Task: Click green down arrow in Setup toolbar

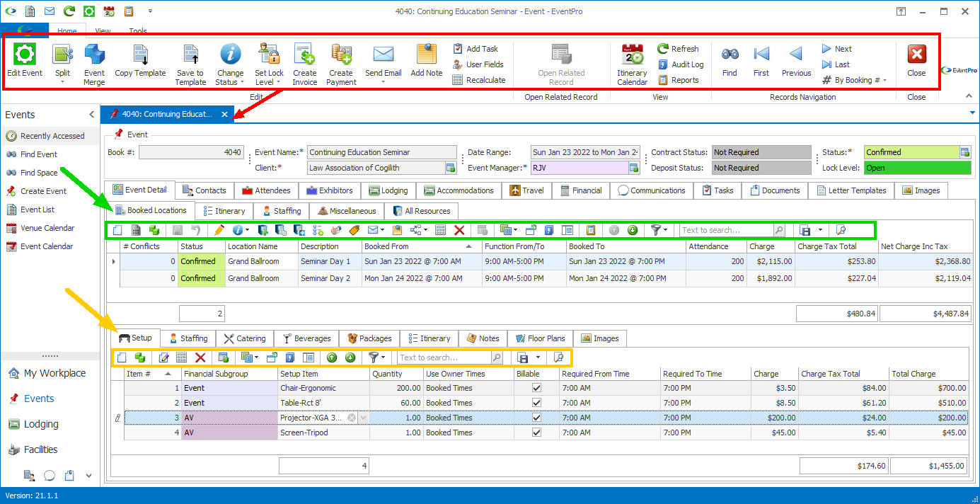Action: click(x=350, y=357)
